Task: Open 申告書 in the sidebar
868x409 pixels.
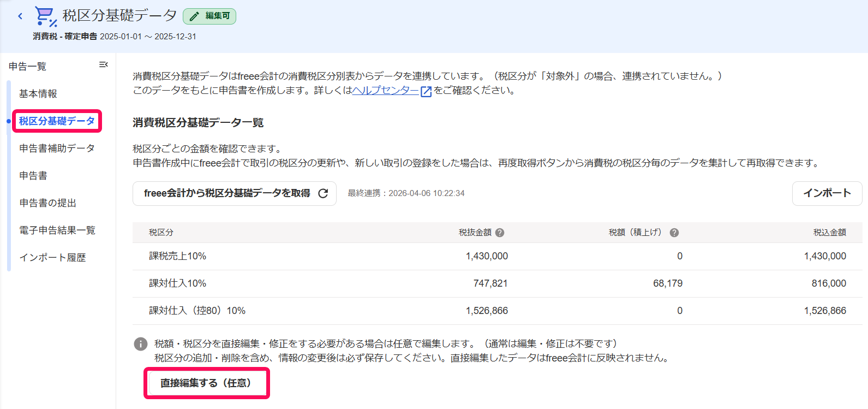Action: 33,176
